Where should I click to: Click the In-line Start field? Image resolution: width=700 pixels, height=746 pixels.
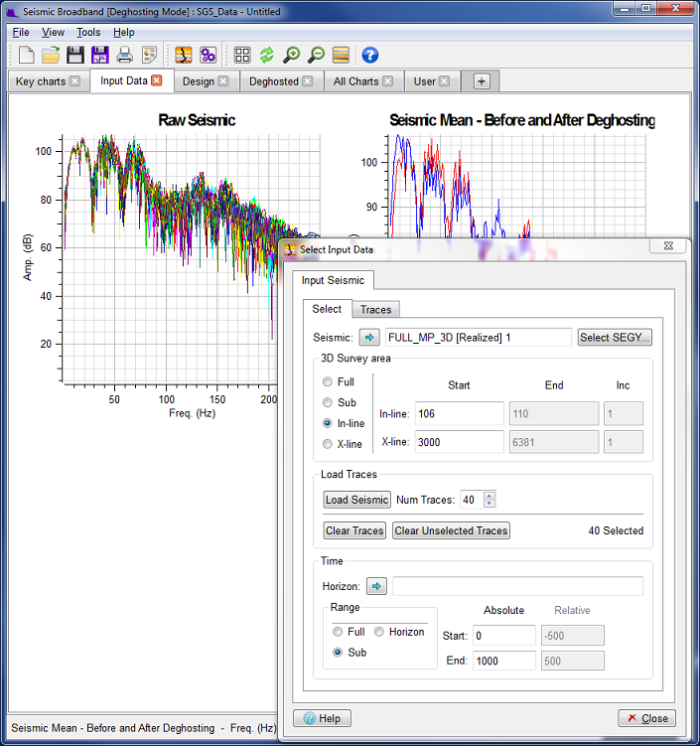pyautogui.click(x=459, y=413)
